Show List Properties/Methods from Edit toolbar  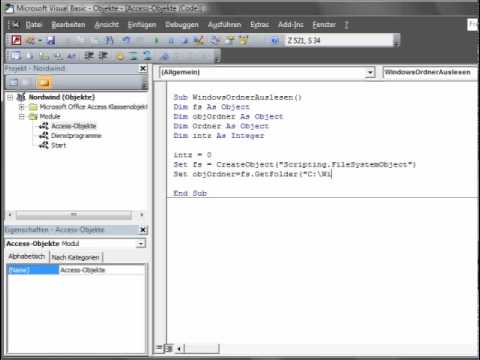pos(15,56)
